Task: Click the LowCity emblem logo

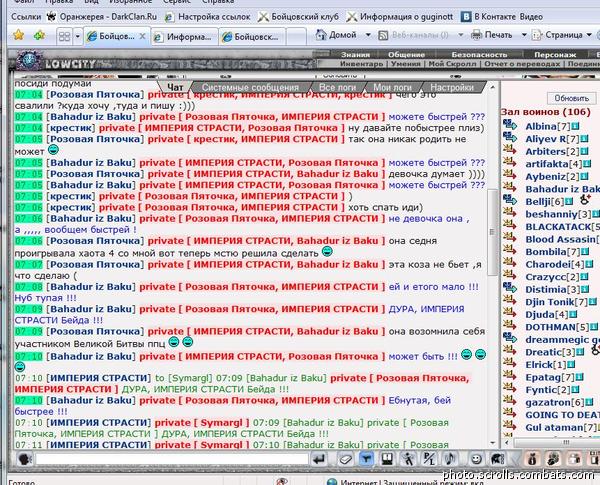Action: click(x=29, y=61)
